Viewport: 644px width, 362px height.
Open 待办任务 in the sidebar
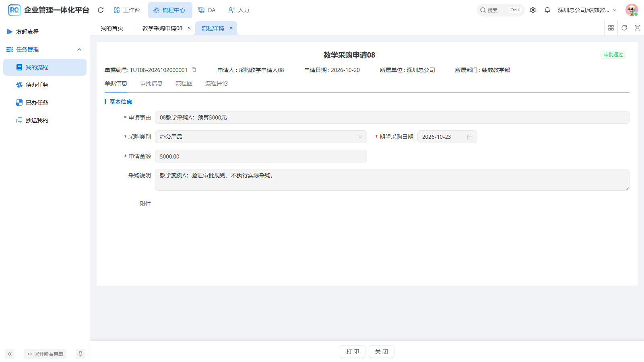tap(45, 85)
